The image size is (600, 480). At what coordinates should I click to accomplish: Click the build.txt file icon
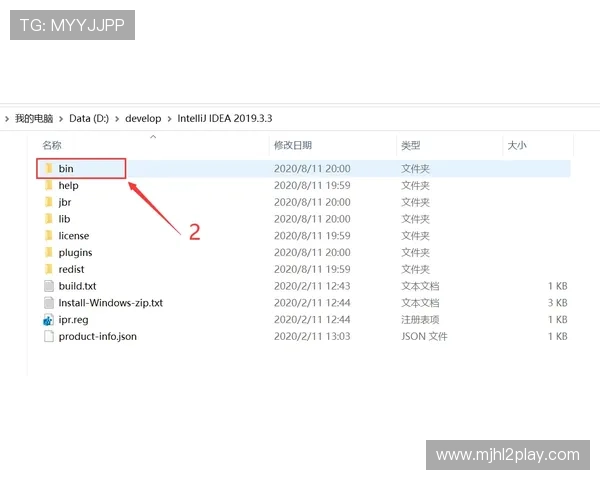pyautogui.click(x=49, y=286)
